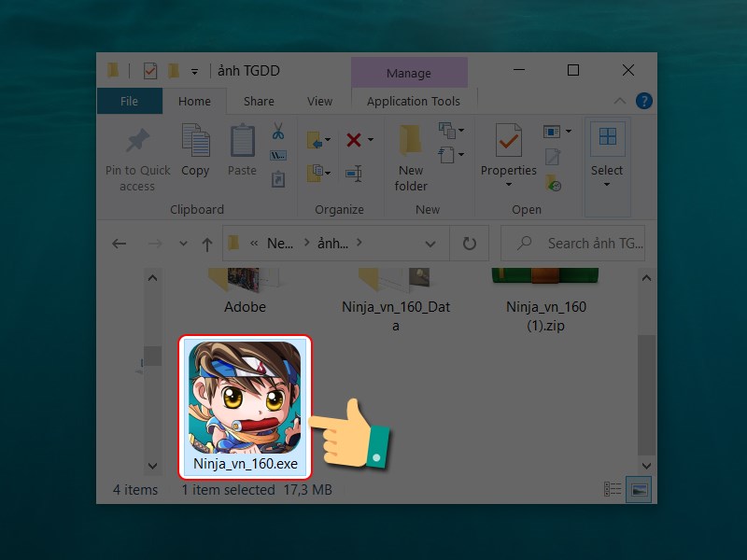Screen dimensions: 747x560
Task: Click in the Search ảnh TGDD field
Action: pos(572,244)
